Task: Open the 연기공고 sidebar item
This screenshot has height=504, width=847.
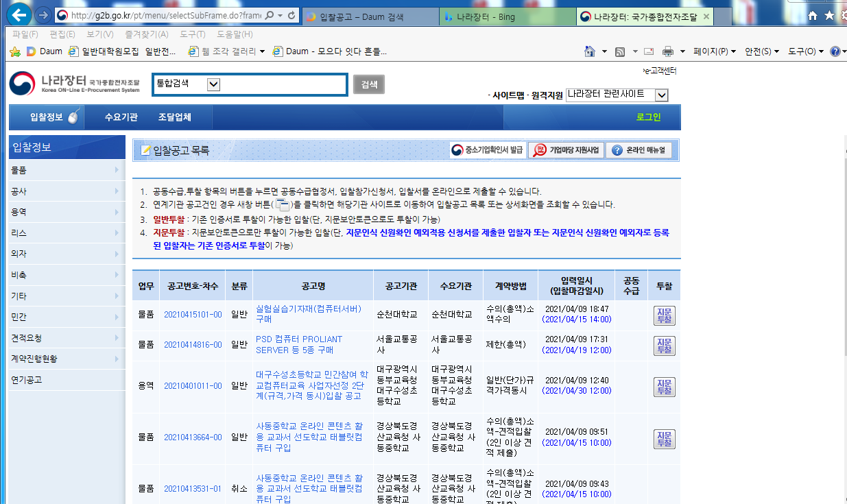Action: click(x=66, y=379)
